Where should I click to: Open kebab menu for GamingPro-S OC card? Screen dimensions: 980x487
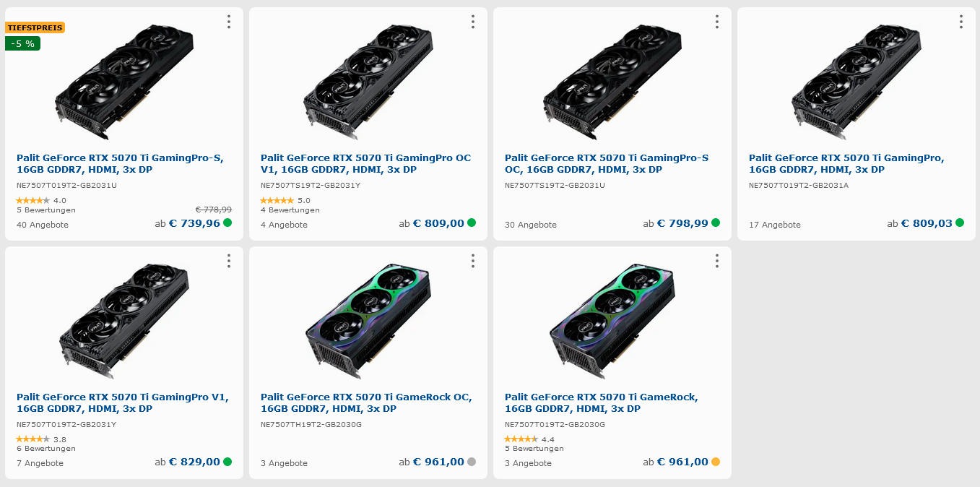pyautogui.click(x=717, y=22)
